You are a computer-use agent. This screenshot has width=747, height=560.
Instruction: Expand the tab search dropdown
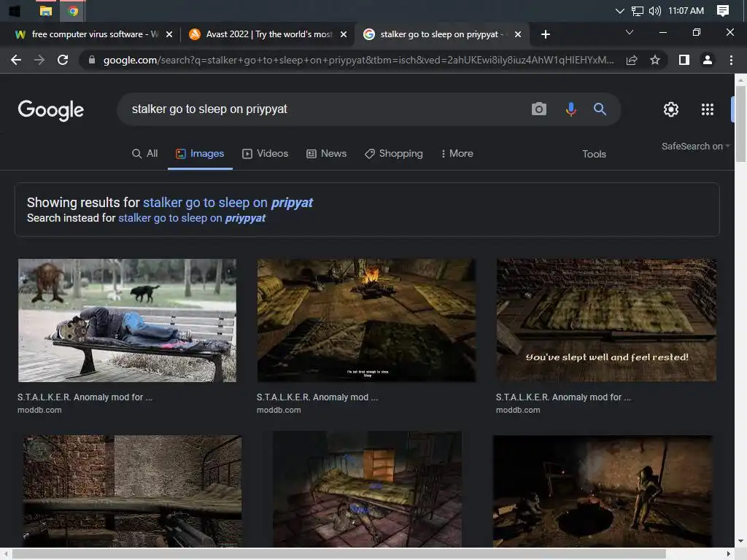(630, 32)
